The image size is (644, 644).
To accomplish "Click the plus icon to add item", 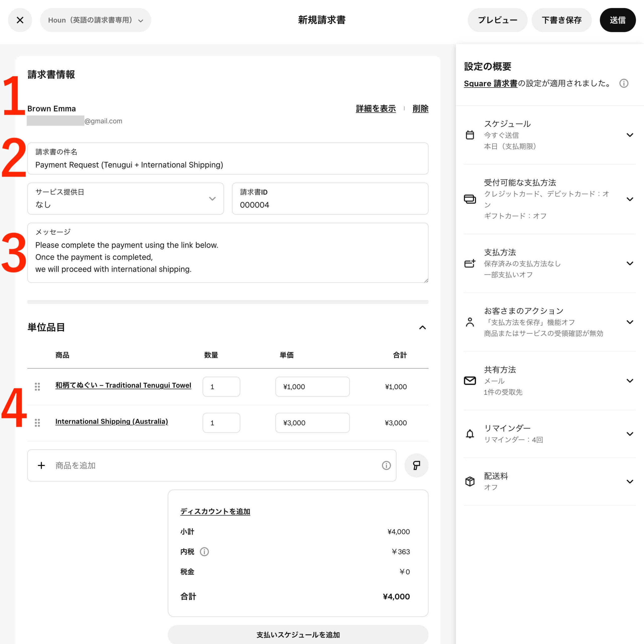I will pos(41,465).
